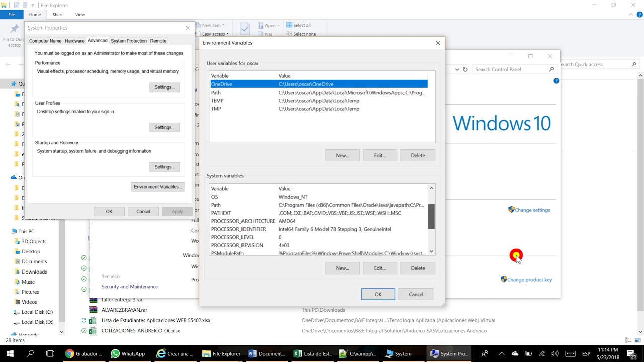Viewport: 644px width, 362px height.
Task: Open the Music folder icon in sidebar
Action: tap(17, 282)
